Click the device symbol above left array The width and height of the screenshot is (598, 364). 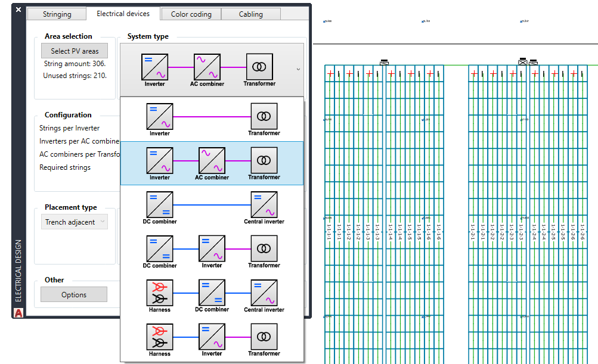(x=385, y=61)
